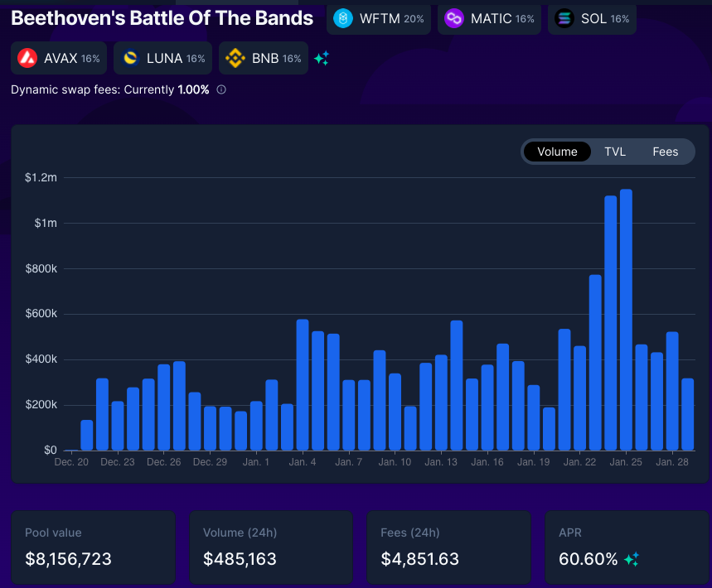This screenshot has width=712, height=588.
Task: Click the Beethoven's Battle Of The Bands title
Action: coord(162,18)
